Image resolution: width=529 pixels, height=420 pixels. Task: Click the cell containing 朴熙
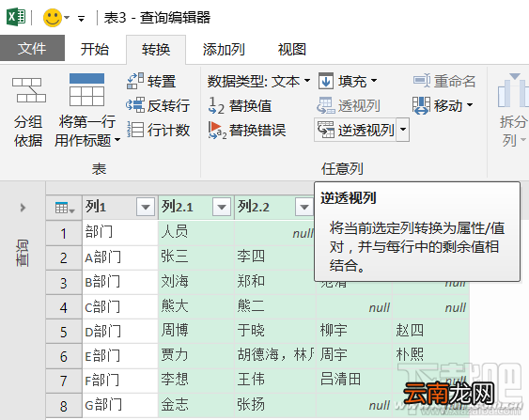tap(431, 356)
